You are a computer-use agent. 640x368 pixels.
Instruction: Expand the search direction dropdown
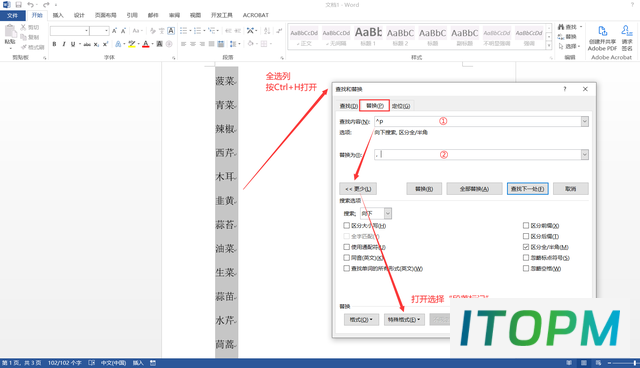click(x=388, y=213)
